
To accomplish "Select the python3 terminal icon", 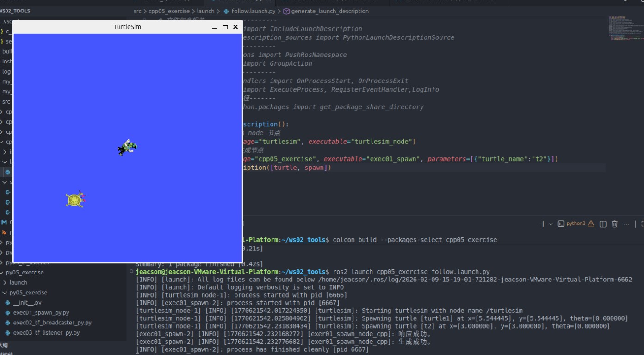I will 561,224.
